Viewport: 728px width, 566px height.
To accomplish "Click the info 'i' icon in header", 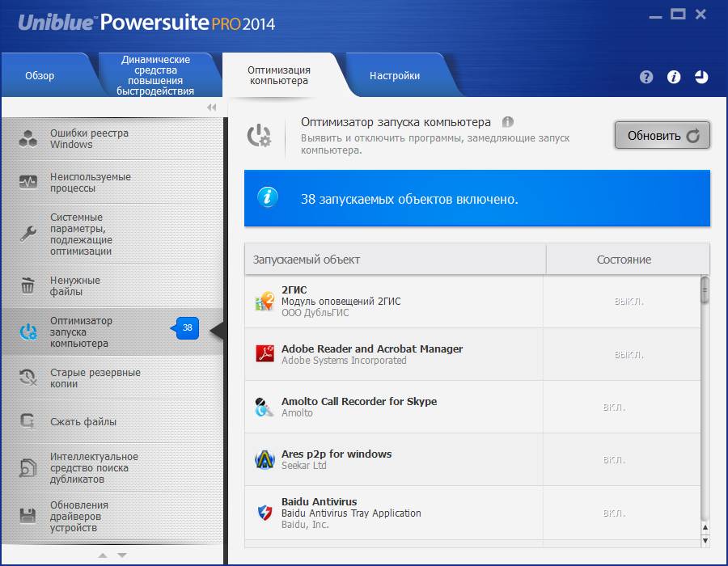I will tap(674, 77).
